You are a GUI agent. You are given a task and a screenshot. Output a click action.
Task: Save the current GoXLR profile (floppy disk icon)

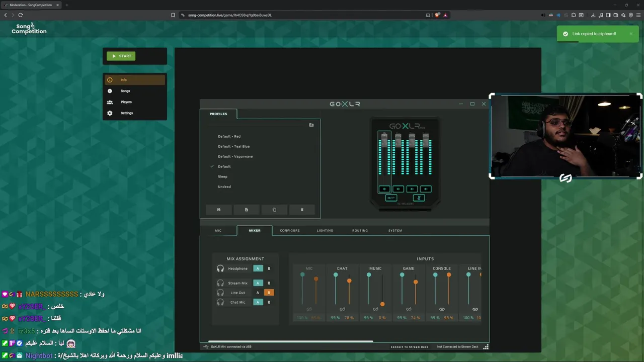click(x=218, y=210)
